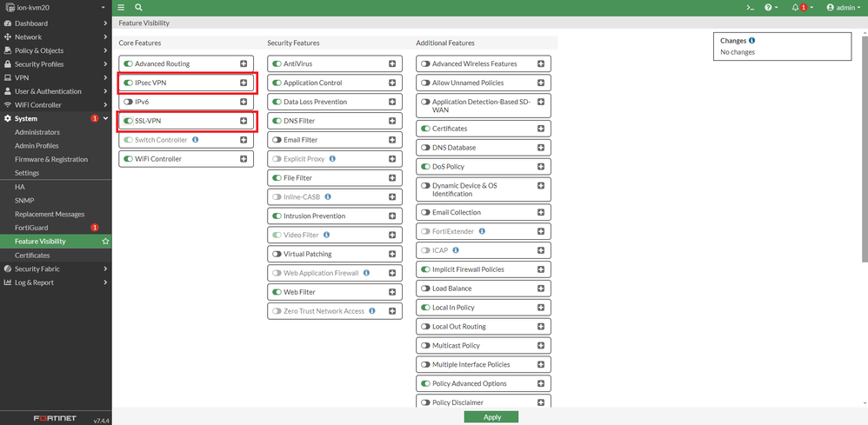Viewport: 868px width, 425px height.
Task: Toggle the Data Loss Prevention switch
Action: tap(277, 102)
